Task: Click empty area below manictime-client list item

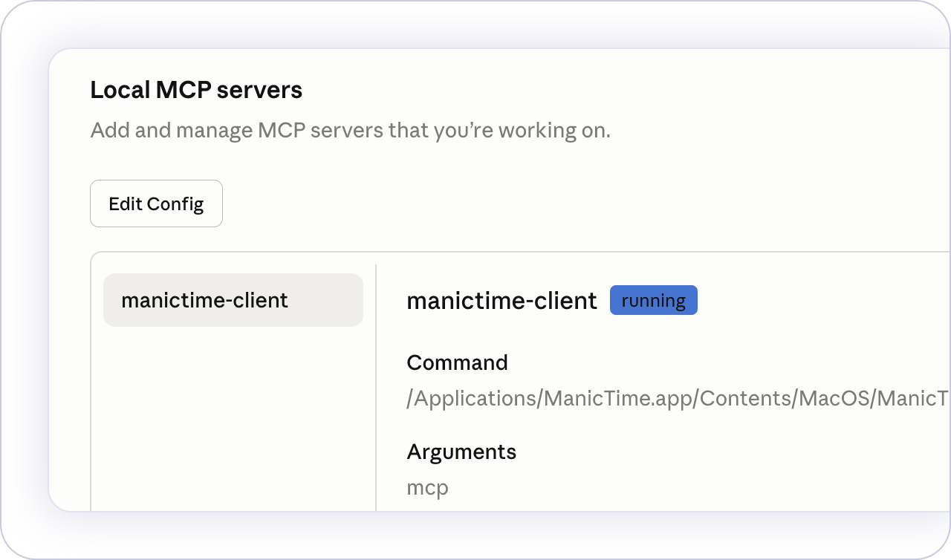Action: 233,416
